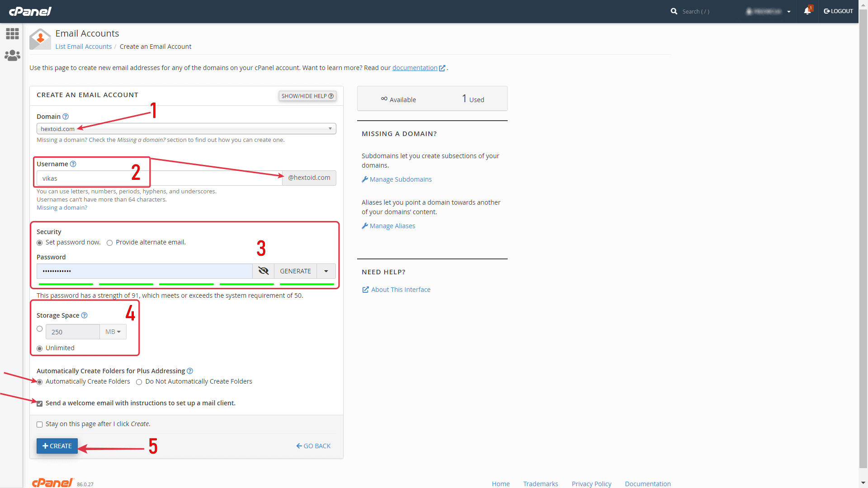Click the blue CREATE button
Screen dimensions: 868x488
point(57,446)
